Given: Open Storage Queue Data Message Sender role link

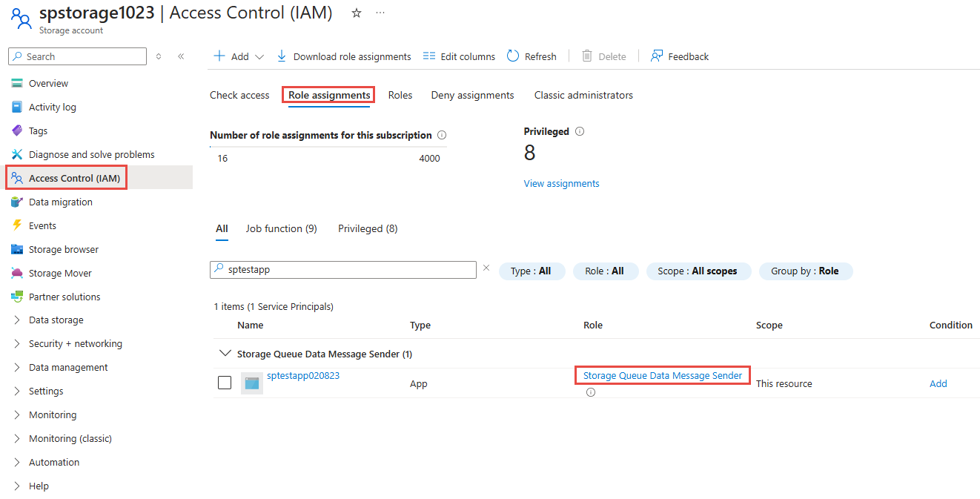Looking at the screenshot, I should coord(663,375).
